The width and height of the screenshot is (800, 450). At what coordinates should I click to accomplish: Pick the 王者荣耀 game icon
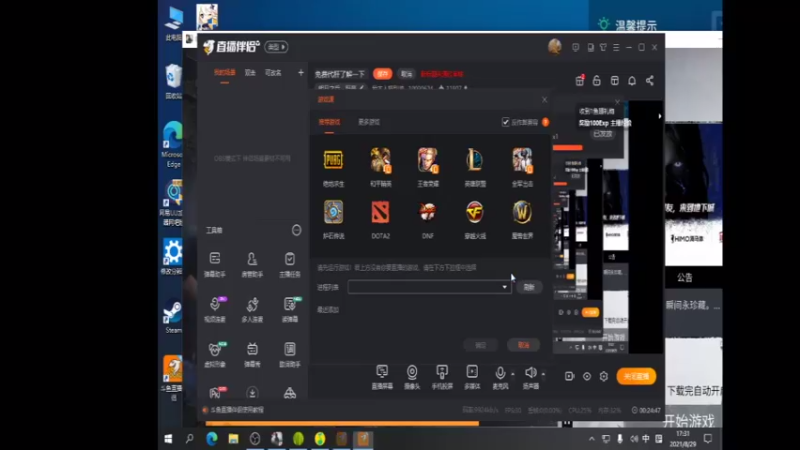428,160
